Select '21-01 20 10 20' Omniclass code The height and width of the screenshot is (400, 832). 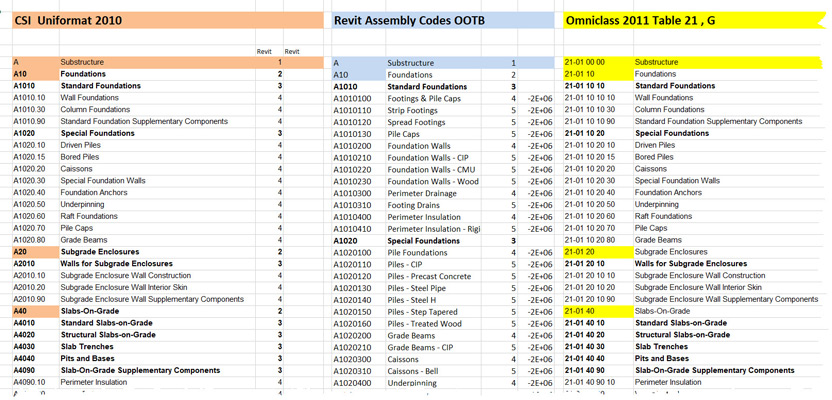599,288
